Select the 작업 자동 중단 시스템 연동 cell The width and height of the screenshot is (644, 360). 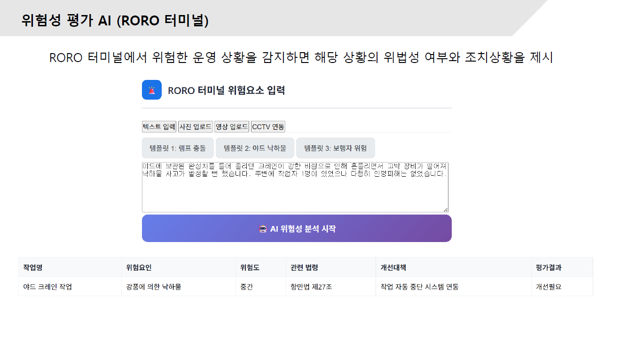419,287
